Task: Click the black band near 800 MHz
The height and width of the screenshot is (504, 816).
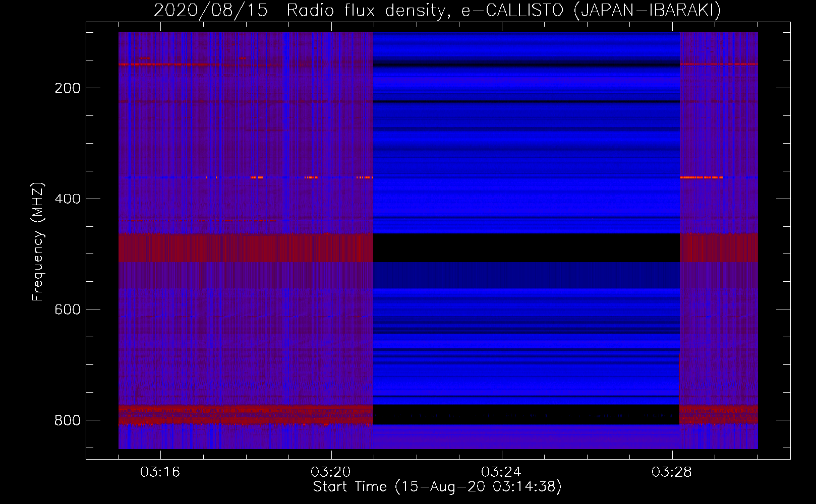Action: coord(526,414)
